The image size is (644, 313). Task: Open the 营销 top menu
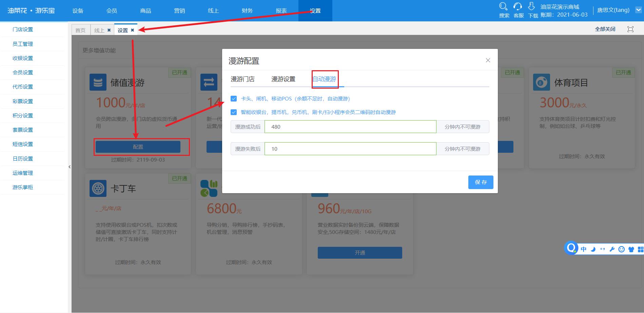[179, 11]
